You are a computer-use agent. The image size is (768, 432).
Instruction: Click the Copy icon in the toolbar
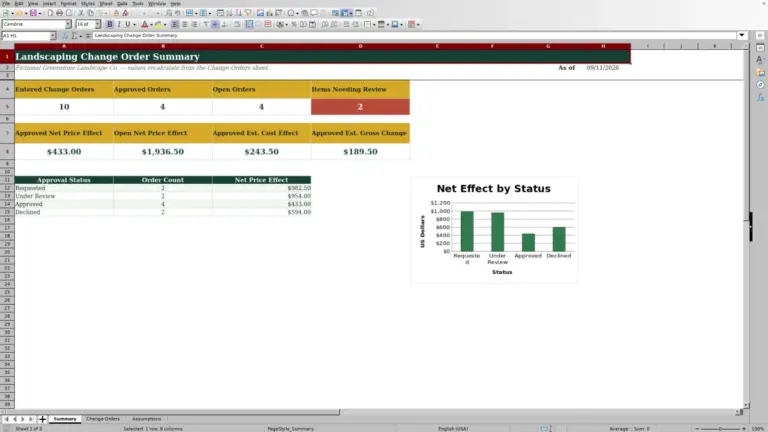click(x=91, y=13)
